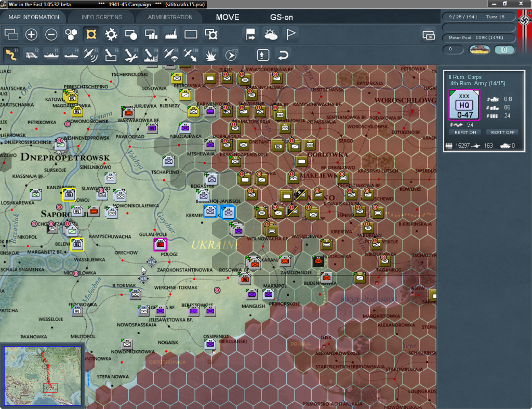Click the GS-on status text
The width and height of the screenshot is (532, 409).
[x=281, y=17]
